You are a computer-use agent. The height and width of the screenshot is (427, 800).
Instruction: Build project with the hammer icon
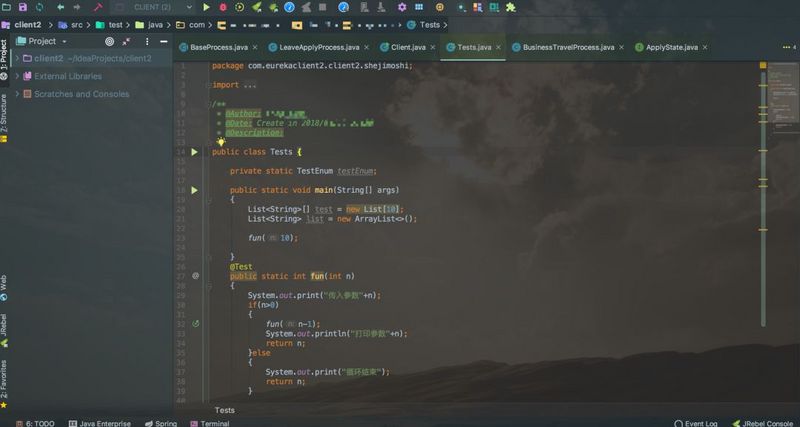[x=98, y=7]
